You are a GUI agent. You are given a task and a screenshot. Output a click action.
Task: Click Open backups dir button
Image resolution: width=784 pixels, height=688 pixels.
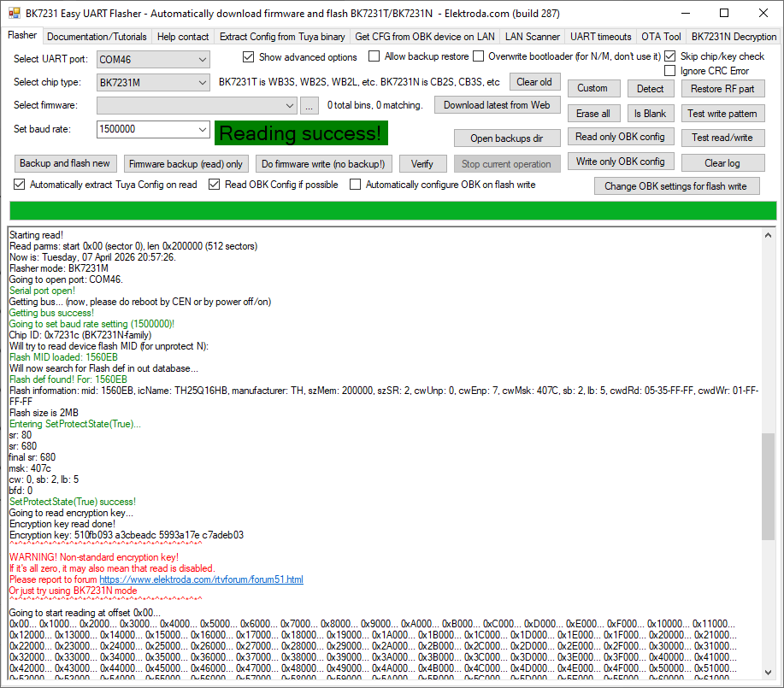tap(506, 138)
